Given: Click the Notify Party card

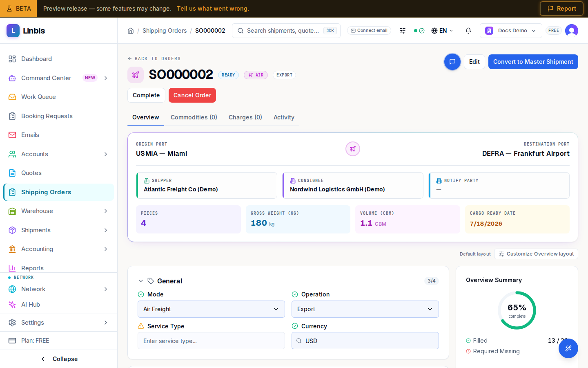Looking at the screenshot, I should pyautogui.click(x=499, y=185).
